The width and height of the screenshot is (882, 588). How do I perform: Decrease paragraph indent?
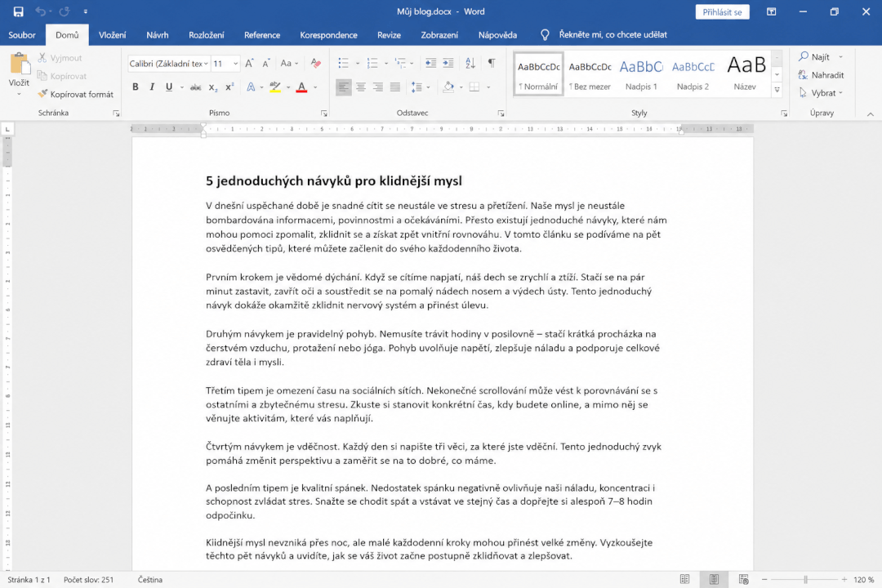coord(431,63)
